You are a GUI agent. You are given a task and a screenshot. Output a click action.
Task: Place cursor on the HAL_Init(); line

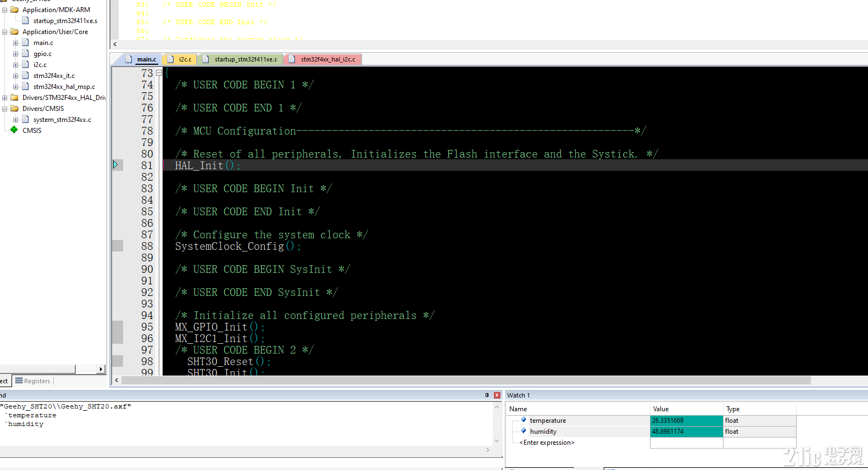coord(208,165)
